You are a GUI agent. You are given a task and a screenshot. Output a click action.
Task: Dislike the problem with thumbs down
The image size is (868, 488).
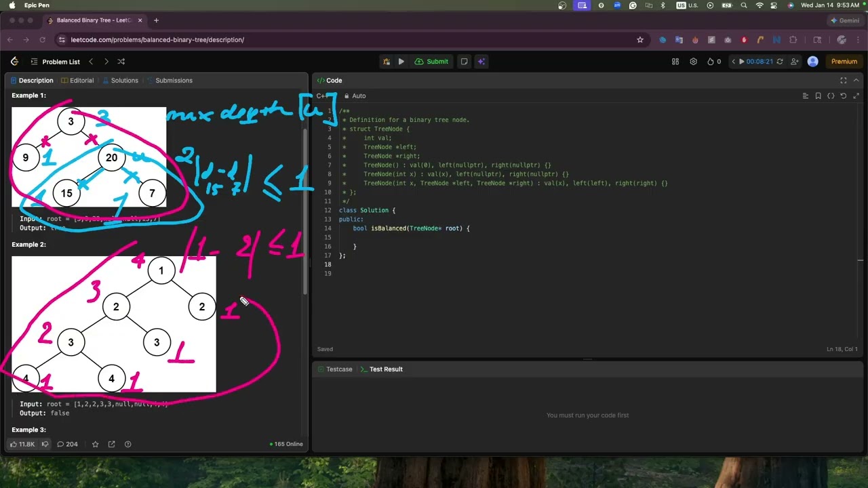tap(45, 445)
